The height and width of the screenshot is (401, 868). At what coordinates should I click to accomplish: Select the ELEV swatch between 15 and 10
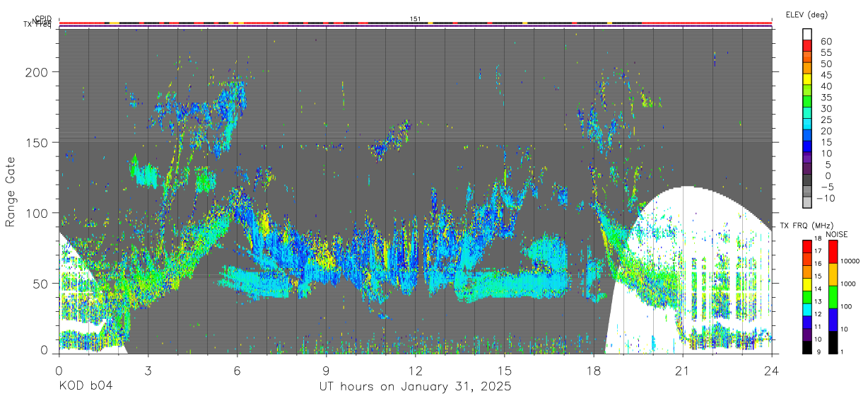coord(807,146)
